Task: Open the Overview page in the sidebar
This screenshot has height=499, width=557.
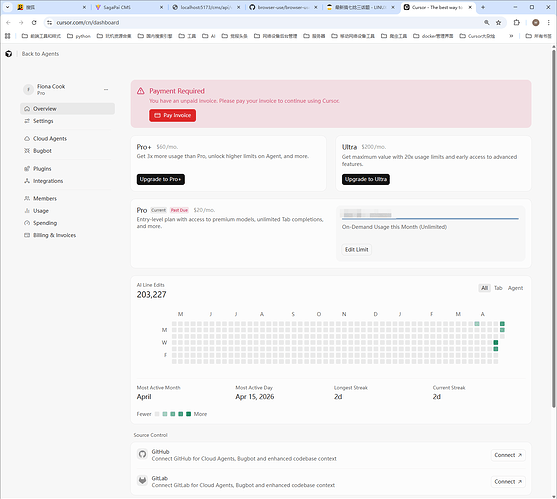Action: pyautogui.click(x=67, y=109)
